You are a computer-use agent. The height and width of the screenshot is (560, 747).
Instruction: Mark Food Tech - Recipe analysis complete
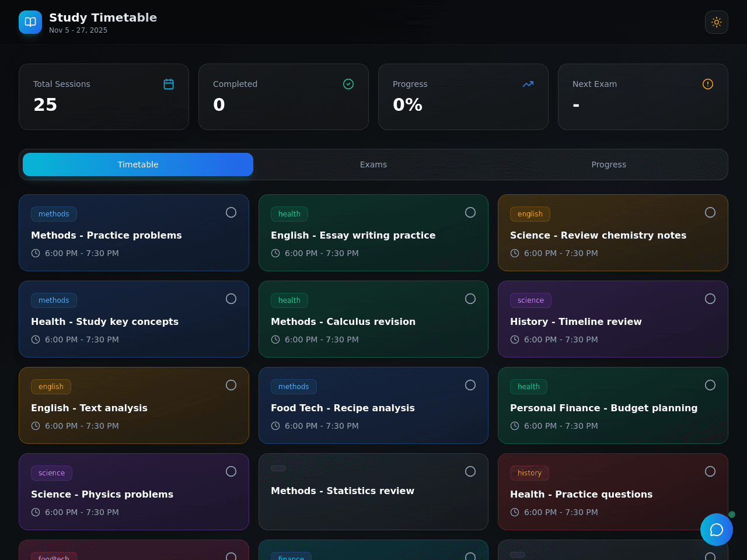470,385
